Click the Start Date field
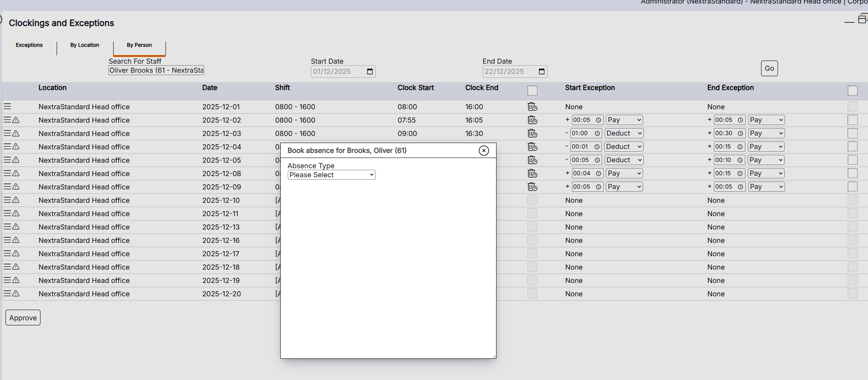This screenshot has width=868, height=380. pos(343,72)
